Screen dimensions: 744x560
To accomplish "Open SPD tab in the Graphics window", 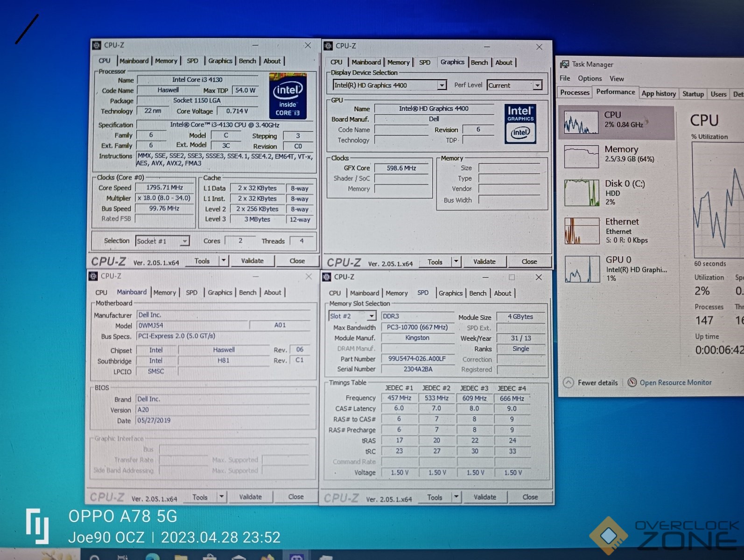I will pos(425,63).
